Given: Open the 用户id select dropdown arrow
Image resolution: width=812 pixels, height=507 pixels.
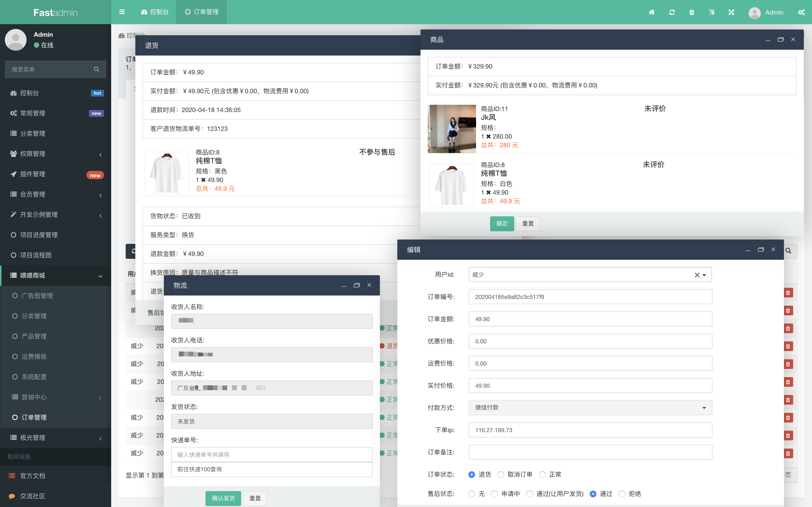Looking at the screenshot, I should coord(704,275).
